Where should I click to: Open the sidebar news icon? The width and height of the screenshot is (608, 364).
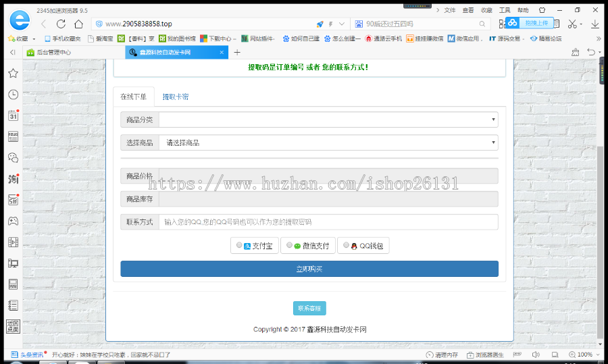pyautogui.click(x=14, y=136)
